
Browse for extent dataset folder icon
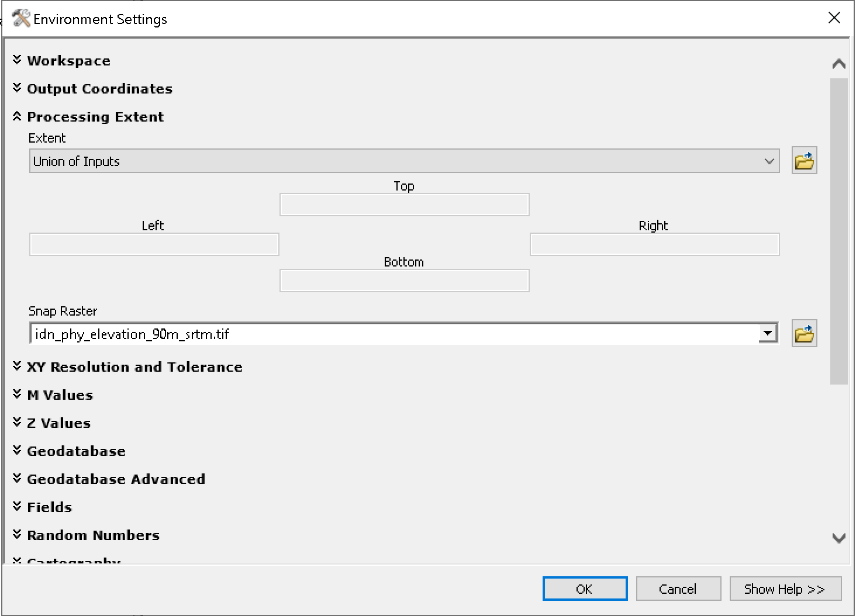tap(804, 161)
